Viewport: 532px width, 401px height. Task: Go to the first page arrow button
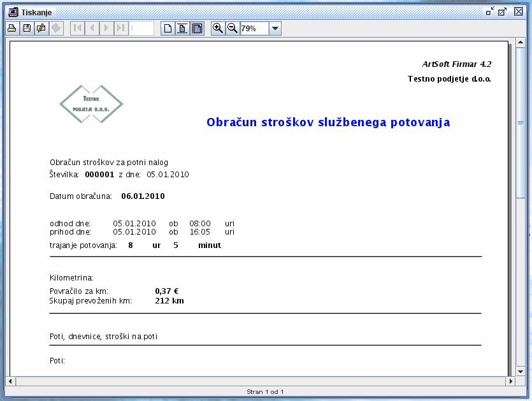pos(76,29)
